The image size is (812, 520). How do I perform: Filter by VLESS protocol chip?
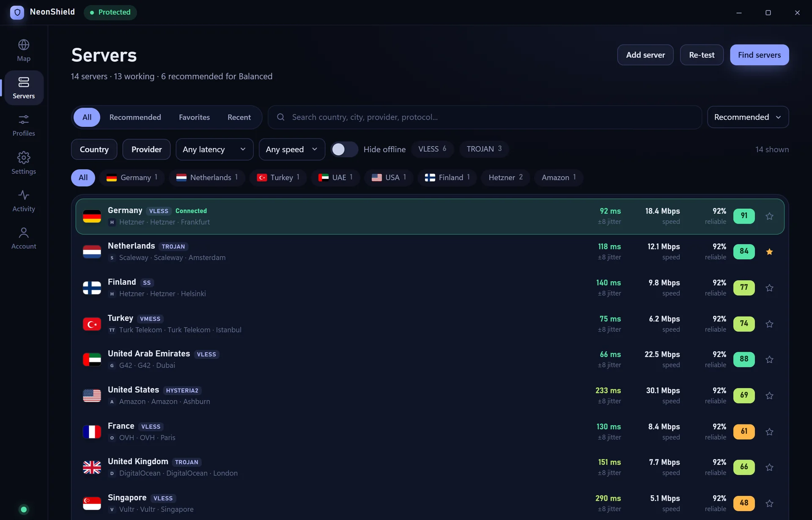(432, 149)
